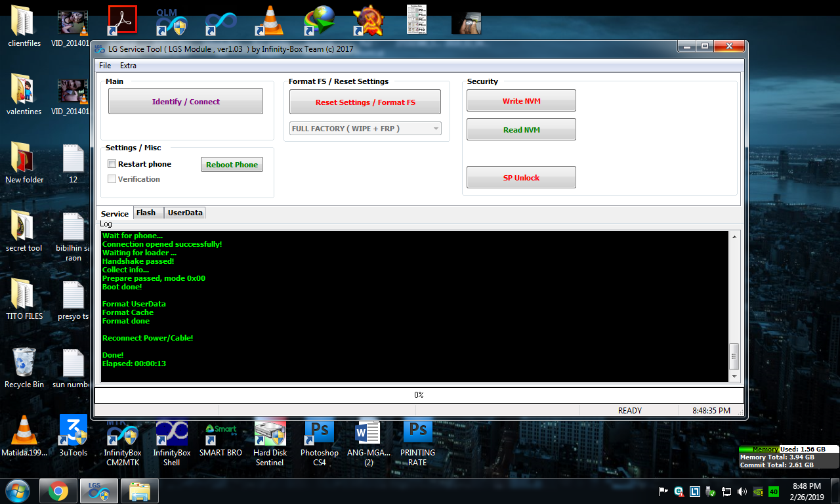
Task: Open the UserData tab
Action: pos(185,213)
